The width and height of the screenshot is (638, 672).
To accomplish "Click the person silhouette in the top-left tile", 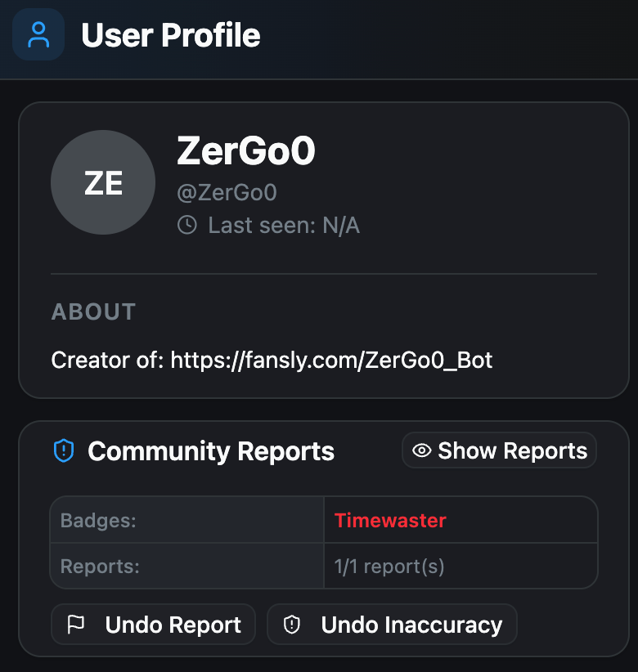I will pyautogui.click(x=38, y=34).
